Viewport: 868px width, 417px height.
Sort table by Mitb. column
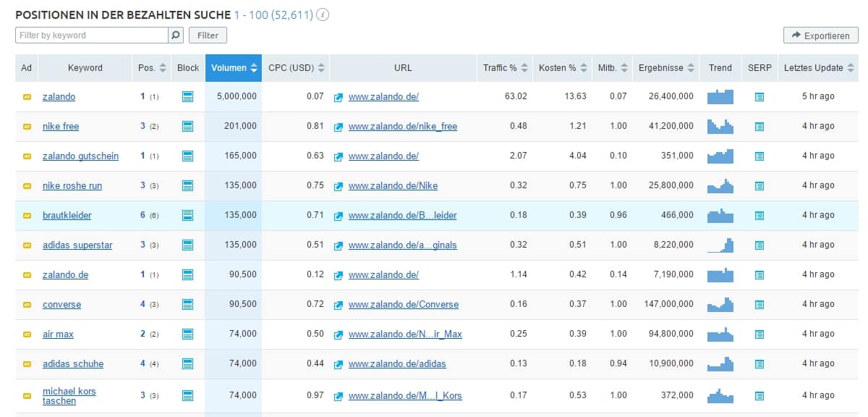612,68
